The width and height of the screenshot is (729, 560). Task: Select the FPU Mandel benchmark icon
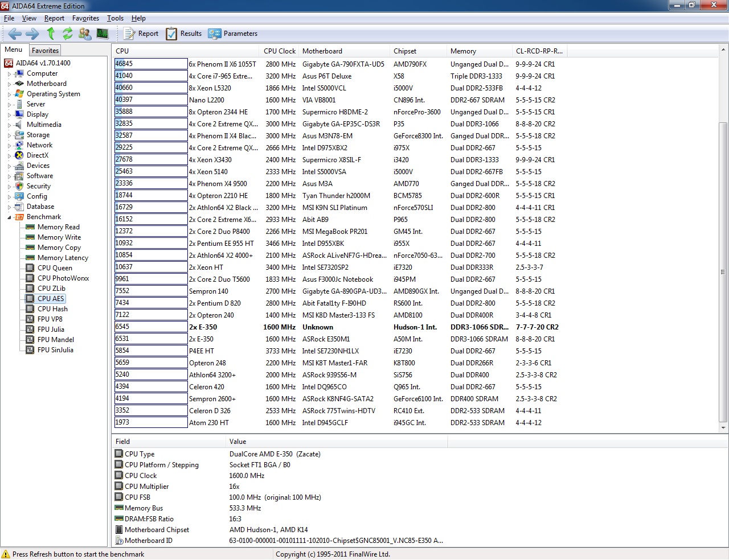30,340
